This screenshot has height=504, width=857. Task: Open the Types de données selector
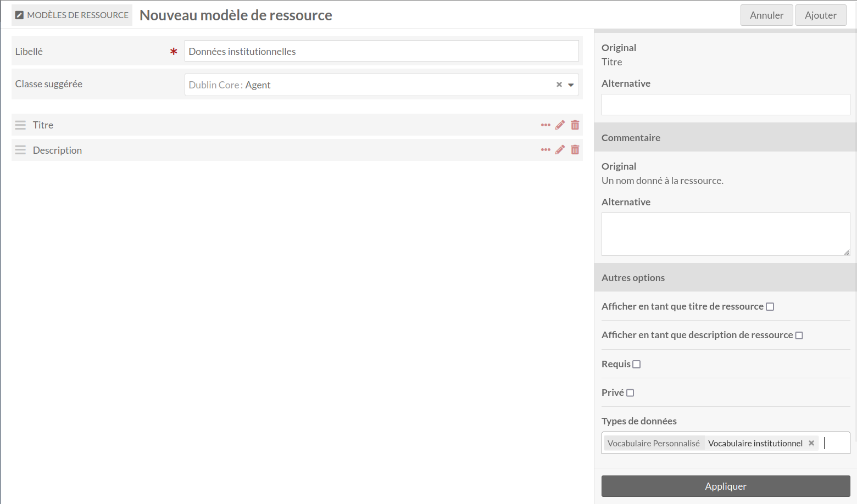click(726, 443)
